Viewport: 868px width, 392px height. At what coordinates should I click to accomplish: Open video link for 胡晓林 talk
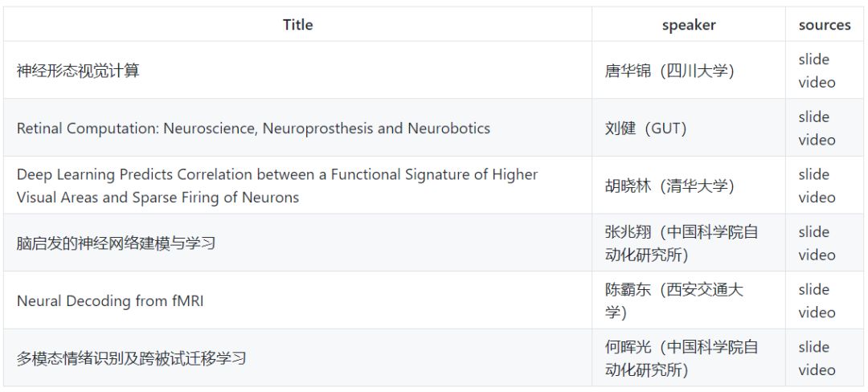coord(817,198)
